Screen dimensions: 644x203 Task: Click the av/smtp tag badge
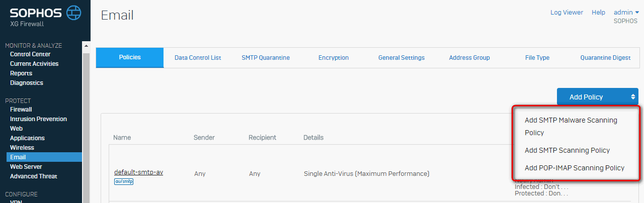click(x=124, y=181)
